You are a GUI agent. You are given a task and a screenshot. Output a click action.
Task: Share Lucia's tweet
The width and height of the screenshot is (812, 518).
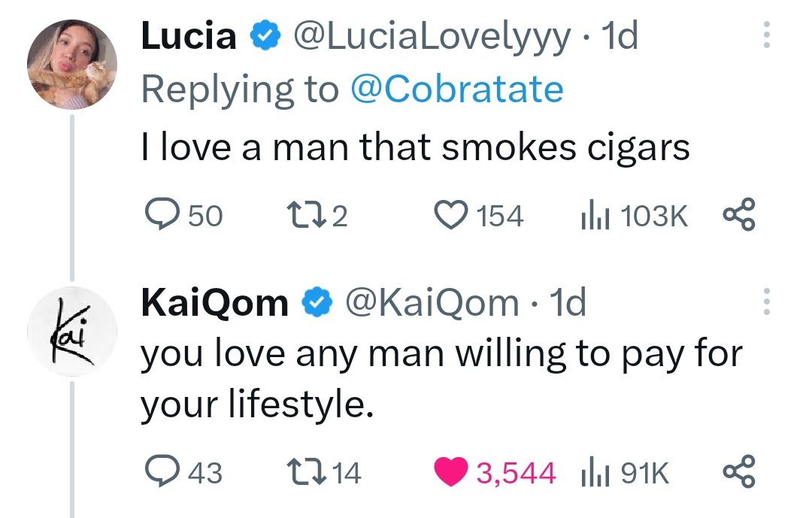pos(739,214)
